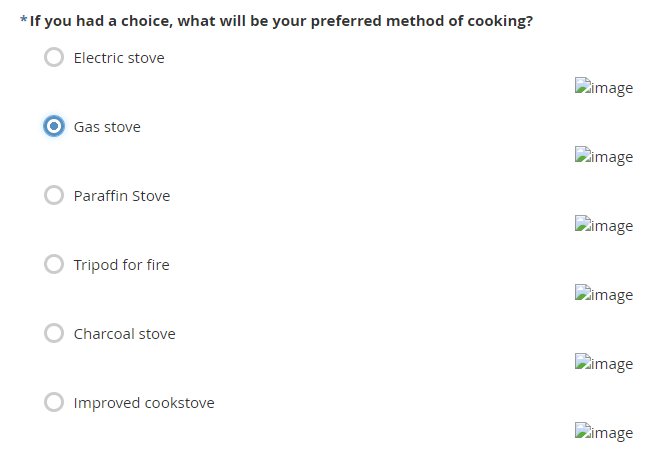667x451 pixels.
Task: Click the preferred method of cooking question
Action: [281, 21]
